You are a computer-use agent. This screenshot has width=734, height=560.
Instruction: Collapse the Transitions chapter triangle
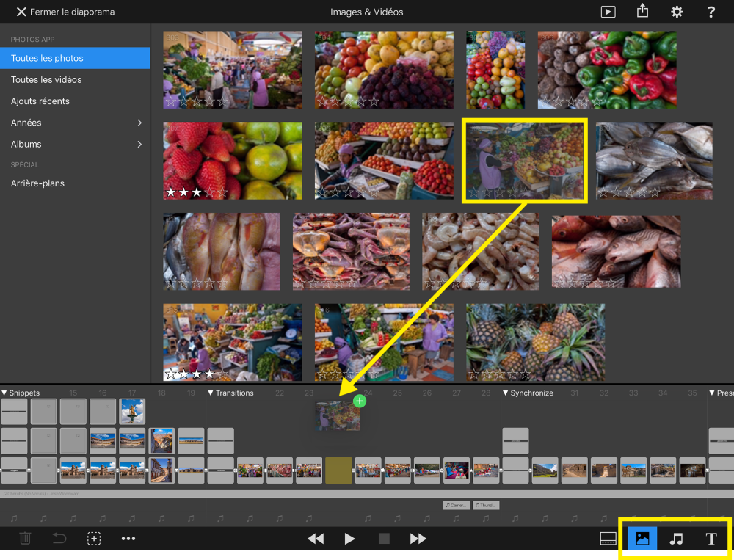pyautogui.click(x=211, y=393)
